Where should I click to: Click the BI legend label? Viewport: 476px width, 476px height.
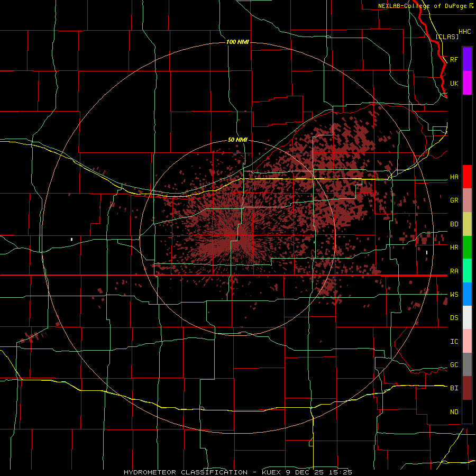(x=454, y=388)
